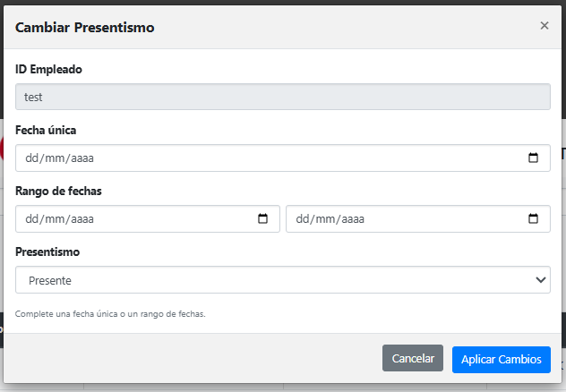This screenshot has width=566, height=392.
Task: Expand the Presentismo dropdown showing Presente
Action: (282, 280)
